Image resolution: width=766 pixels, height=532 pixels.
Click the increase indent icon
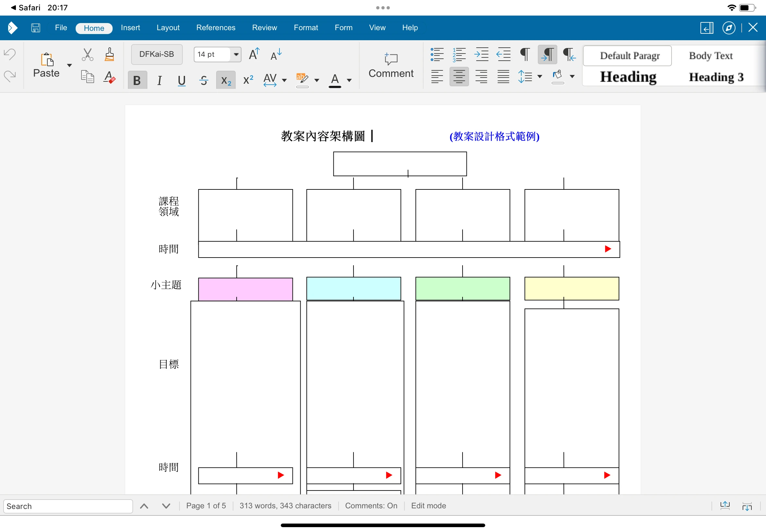(x=481, y=54)
